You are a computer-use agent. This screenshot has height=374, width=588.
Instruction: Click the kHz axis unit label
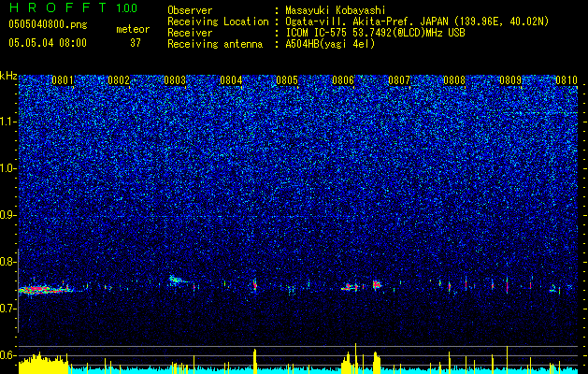tap(8, 76)
